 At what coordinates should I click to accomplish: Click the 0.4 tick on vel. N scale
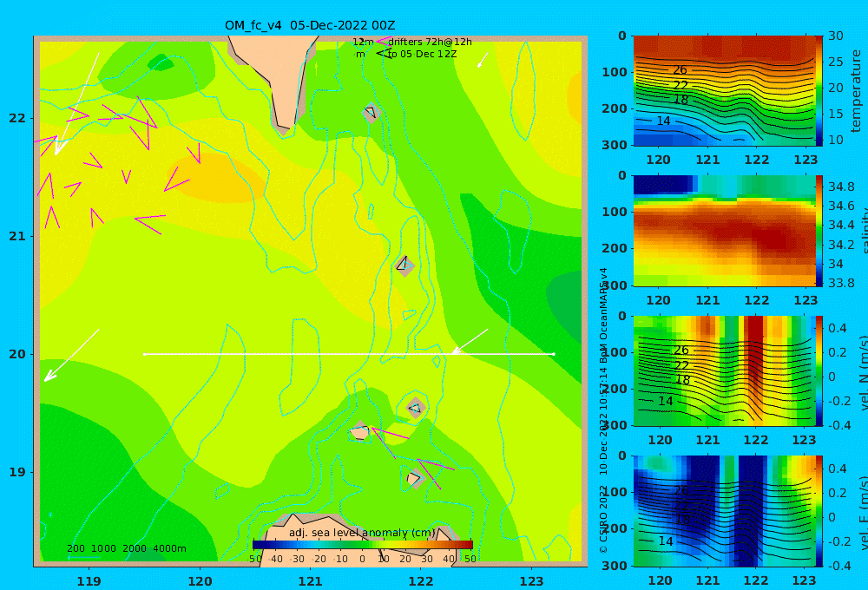tap(837, 328)
